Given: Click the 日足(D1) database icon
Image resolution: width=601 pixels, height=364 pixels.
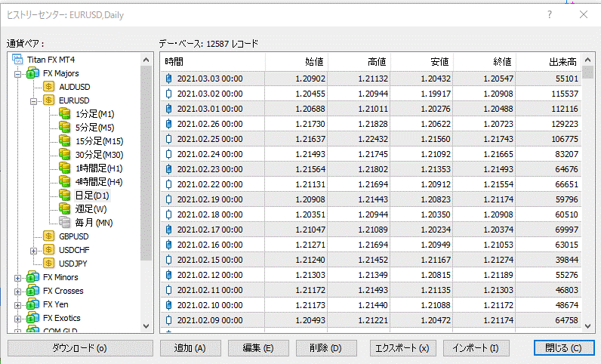Looking at the screenshot, I should point(65,196).
